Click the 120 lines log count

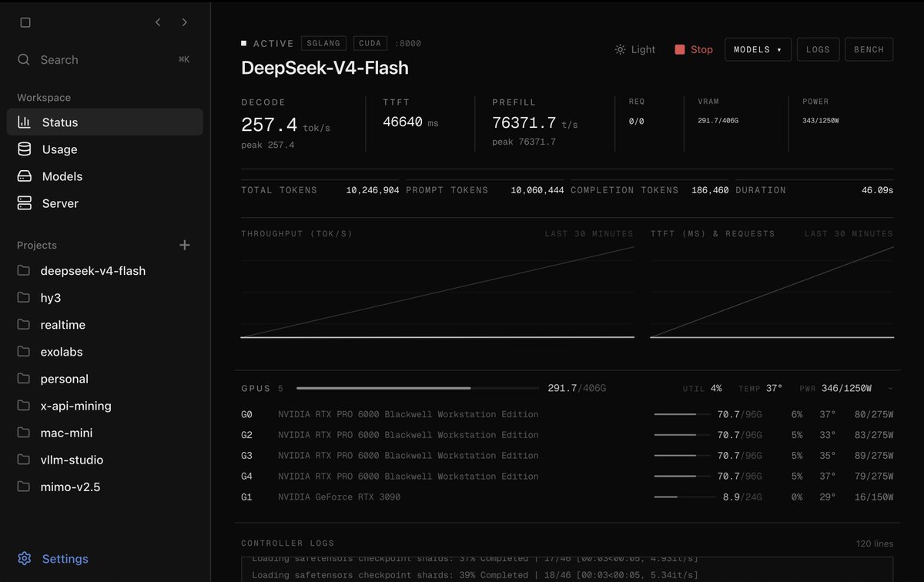(x=875, y=544)
